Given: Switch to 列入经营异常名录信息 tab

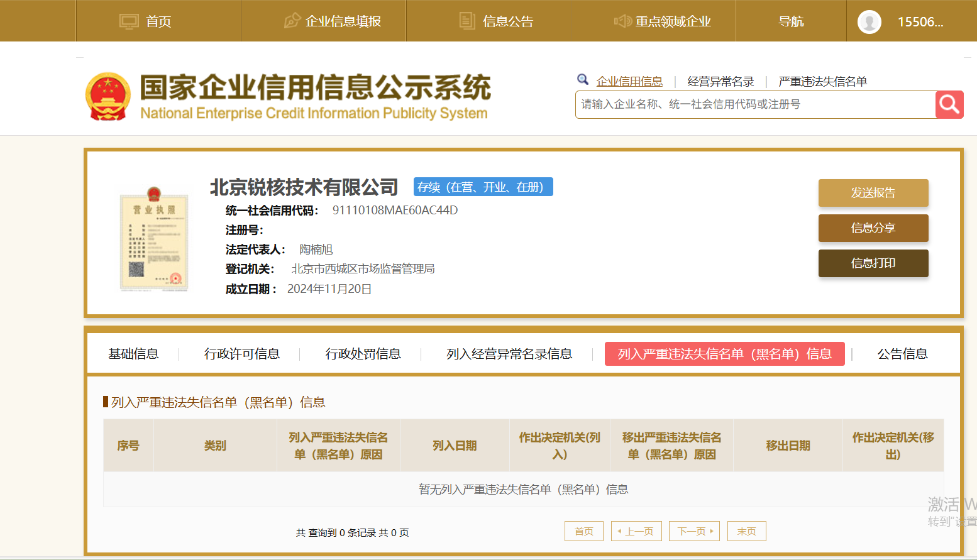Looking at the screenshot, I should (x=509, y=354).
